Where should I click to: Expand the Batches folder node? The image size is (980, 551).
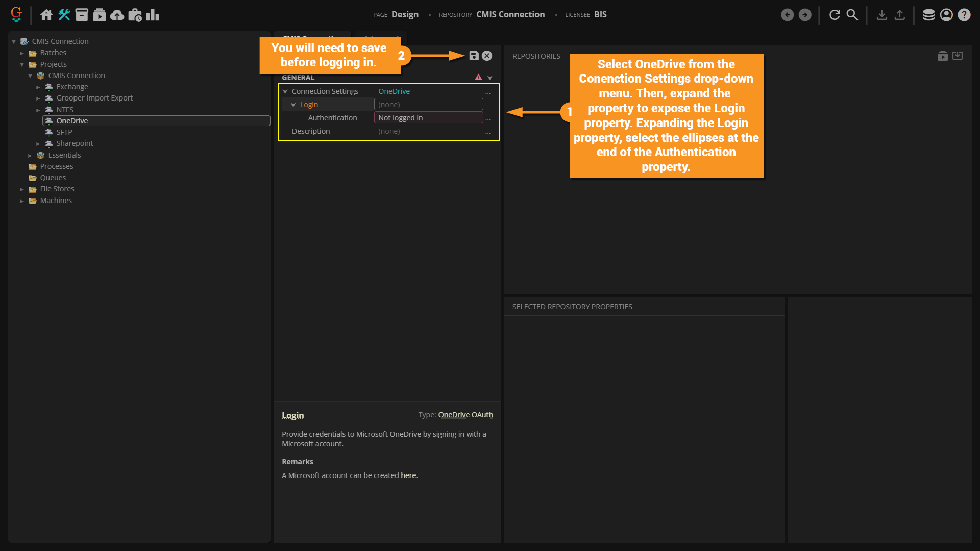pyautogui.click(x=22, y=53)
